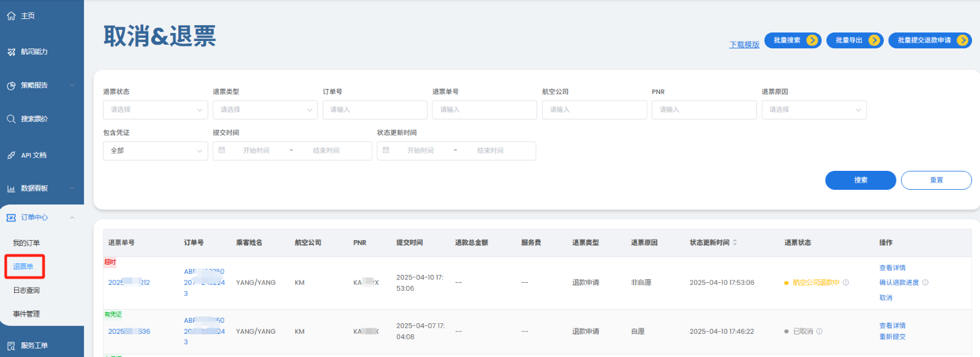Open the 退票状态 dropdown
Screen dimensions: 980x357
(156, 110)
